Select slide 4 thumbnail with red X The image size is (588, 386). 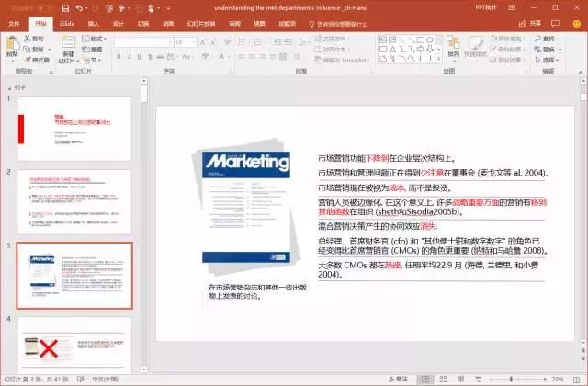74,346
